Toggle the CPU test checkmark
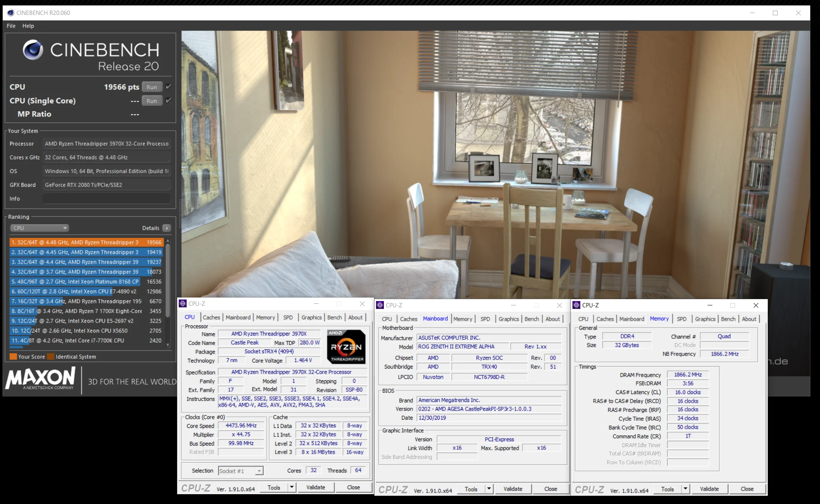 click(x=168, y=86)
